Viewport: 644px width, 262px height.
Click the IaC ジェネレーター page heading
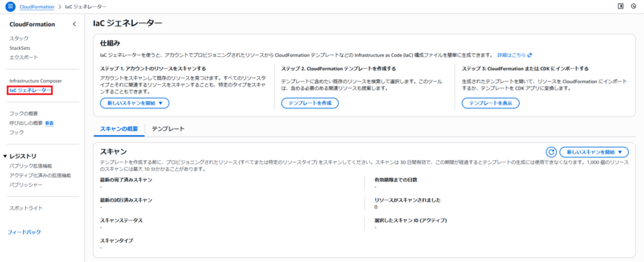point(127,23)
